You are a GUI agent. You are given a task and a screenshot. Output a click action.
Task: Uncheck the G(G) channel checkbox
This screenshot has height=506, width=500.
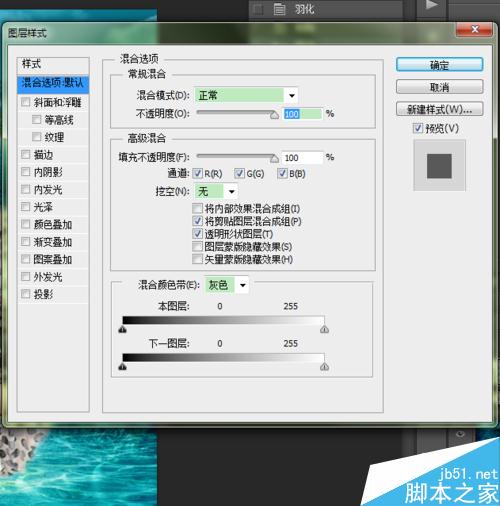point(239,173)
